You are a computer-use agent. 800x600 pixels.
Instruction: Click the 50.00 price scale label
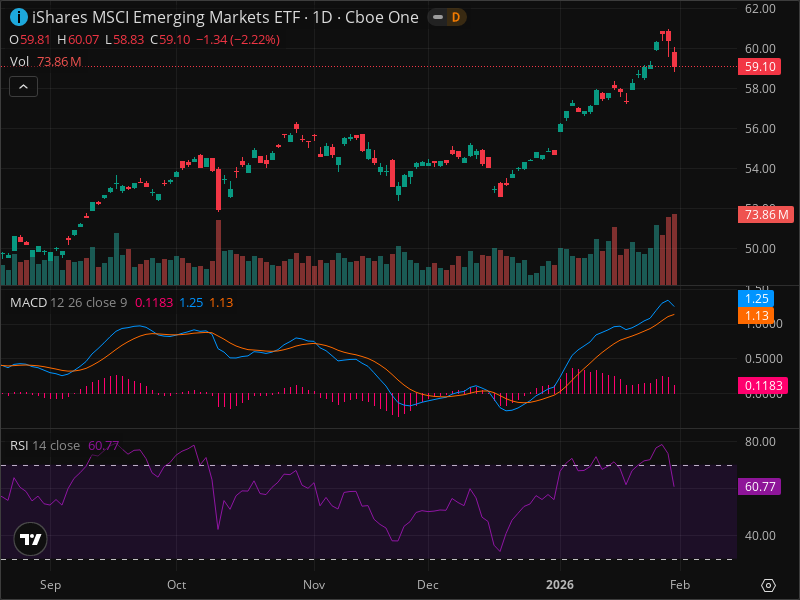[760, 249]
